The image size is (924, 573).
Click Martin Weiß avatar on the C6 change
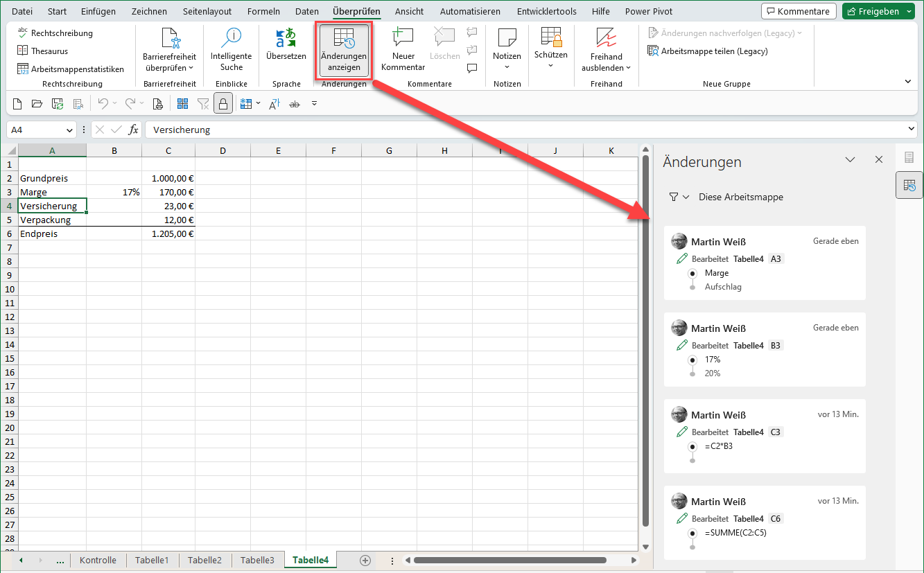point(679,501)
